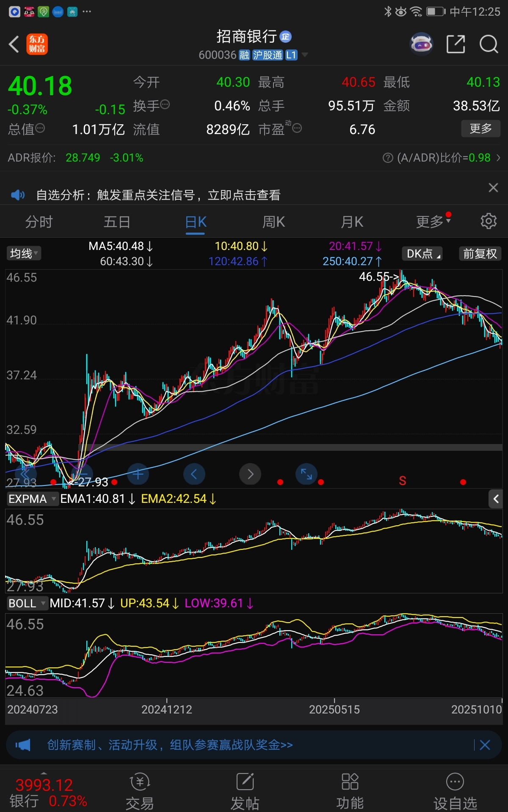This screenshot has width=508, height=812.
Task: Tap status bar overflow dots
Action: 87,11
